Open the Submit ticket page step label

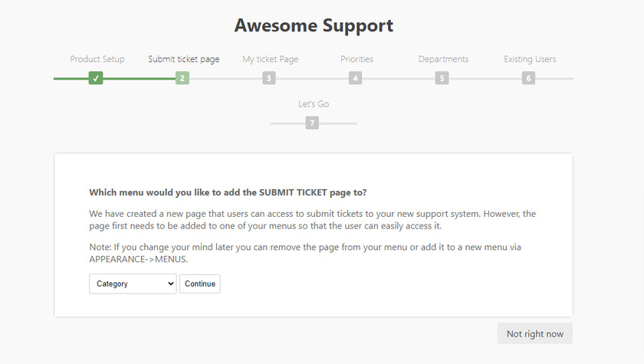click(183, 59)
